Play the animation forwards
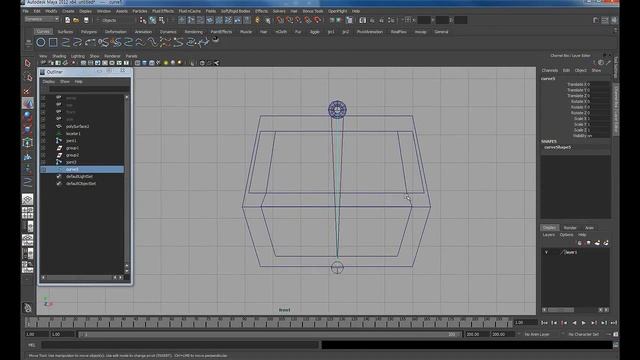The height and width of the screenshot is (360, 640). point(584,323)
